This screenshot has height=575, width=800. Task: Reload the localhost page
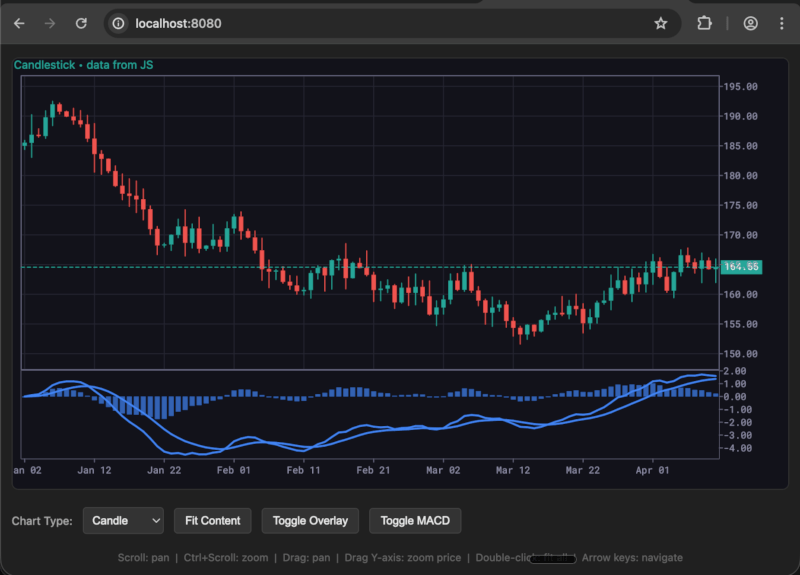tap(81, 23)
